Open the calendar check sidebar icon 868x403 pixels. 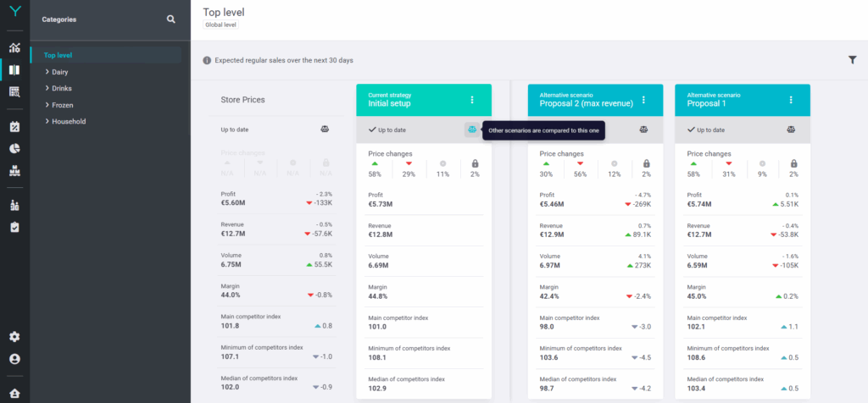tap(14, 126)
